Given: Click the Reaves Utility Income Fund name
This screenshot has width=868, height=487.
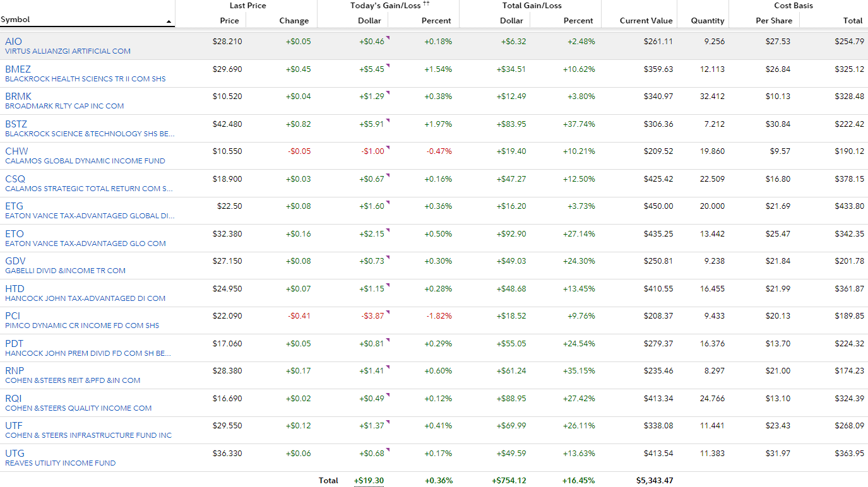Looking at the screenshot, I should [61, 463].
